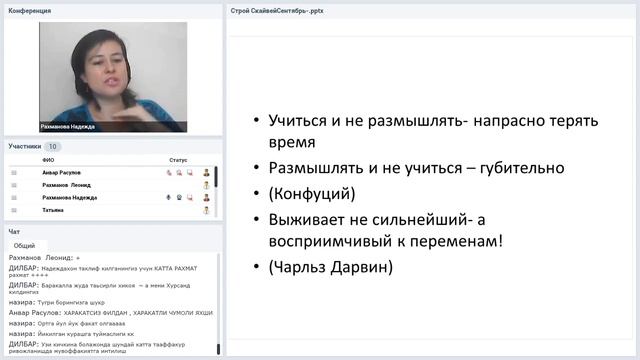640x360 pixels.
Task: Select participant name Рахманов Леонид in list
Action: click(67, 185)
